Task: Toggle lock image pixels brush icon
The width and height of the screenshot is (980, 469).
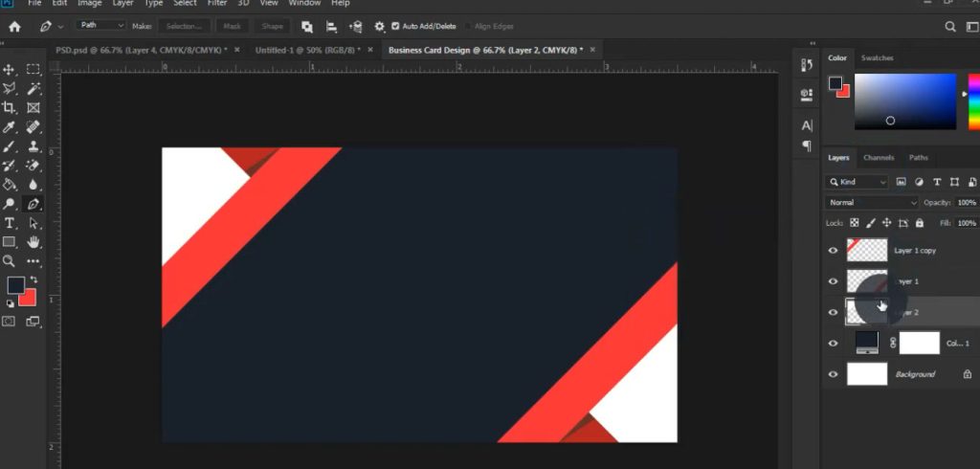Action: [x=871, y=223]
